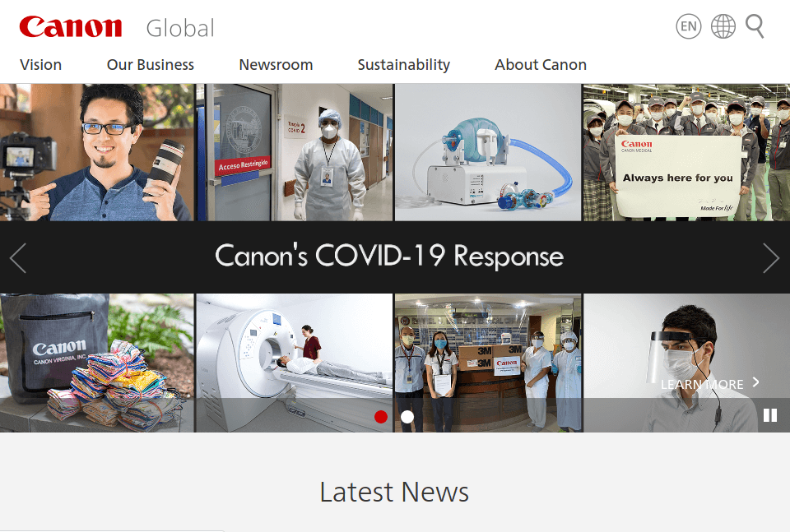Advance the carousel with the right arrow
This screenshot has width=790, height=532.
coord(772,257)
